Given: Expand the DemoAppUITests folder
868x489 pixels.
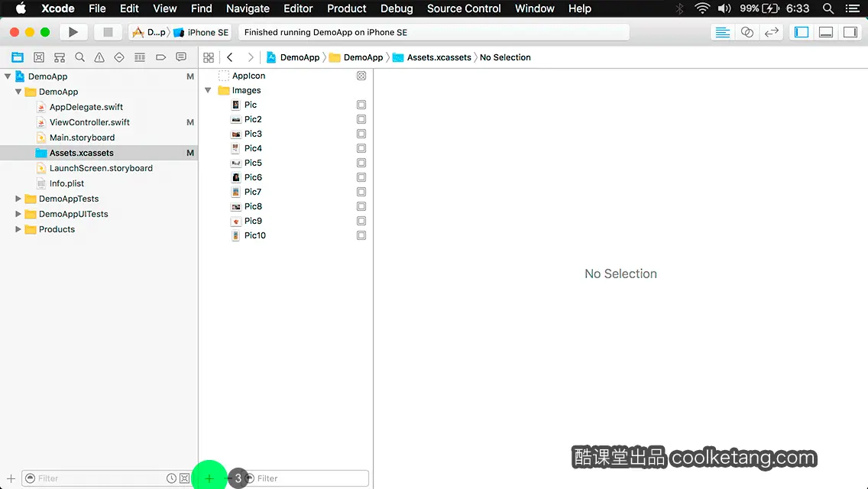Looking at the screenshot, I should point(18,214).
